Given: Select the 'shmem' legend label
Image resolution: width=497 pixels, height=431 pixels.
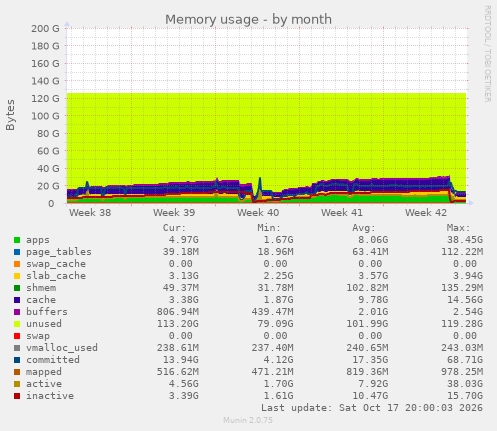Looking at the screenshot, I should pyautogui.click(x=41, y=288).
